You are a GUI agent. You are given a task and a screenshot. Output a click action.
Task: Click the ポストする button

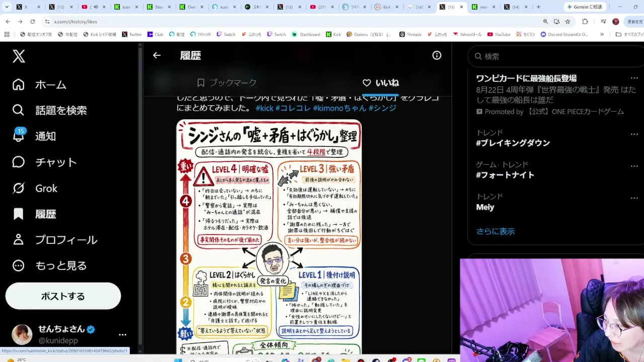click(63, 296)
